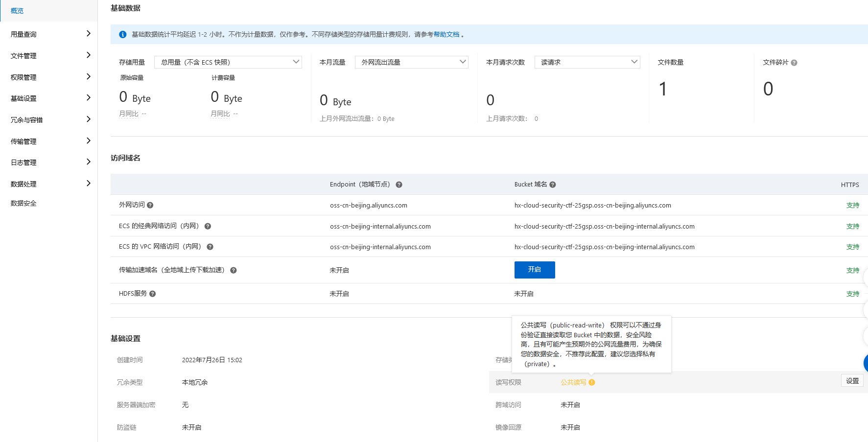Expand 用量查询 sidebar menu

(49, 34)
